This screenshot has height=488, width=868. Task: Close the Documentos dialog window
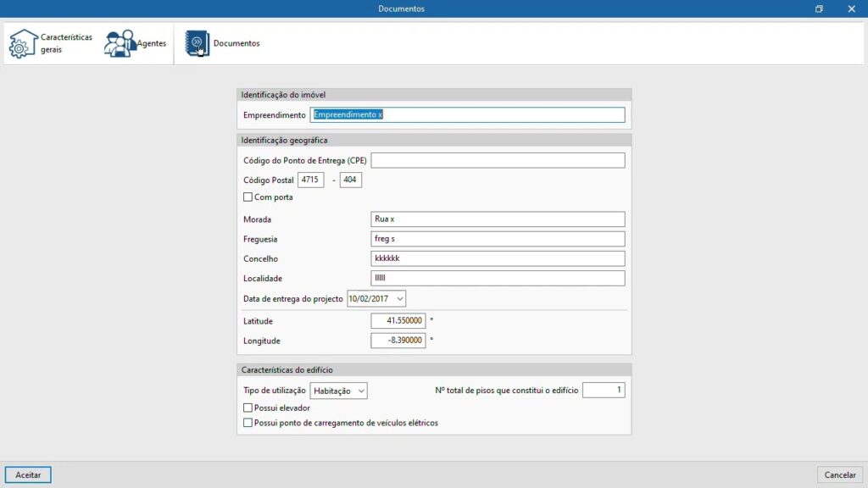[851, 8]
